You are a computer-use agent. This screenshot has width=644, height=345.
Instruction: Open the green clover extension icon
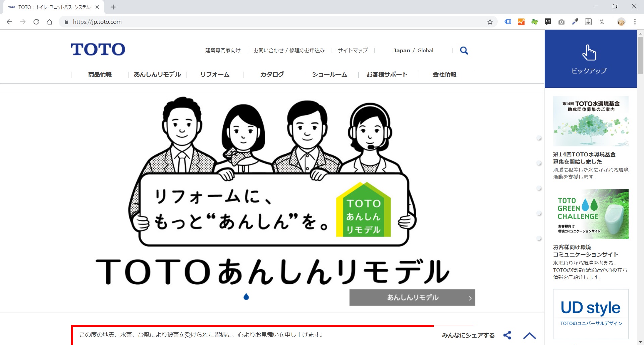[x=535, y=22]
